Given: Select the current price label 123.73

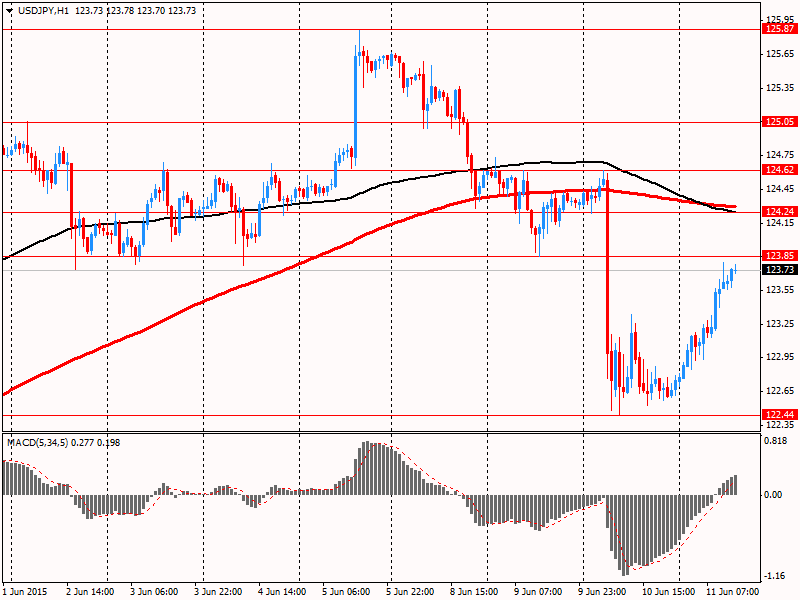Looking at the screenshot, I should 780,269.
